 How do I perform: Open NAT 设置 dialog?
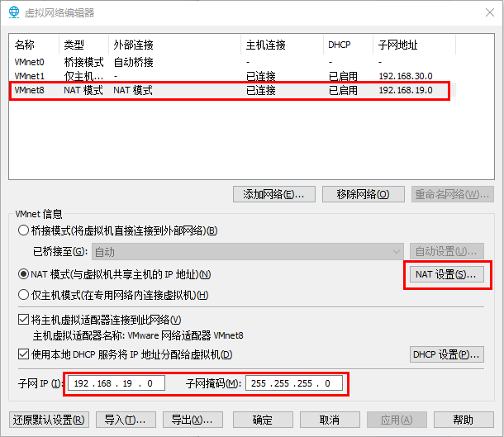click(446, 274)
